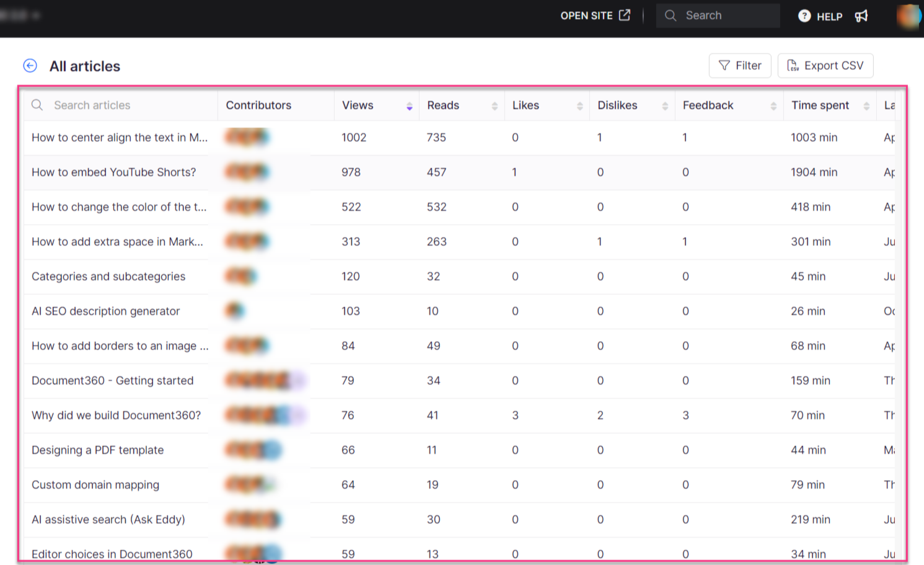The image size is (924, 565).
Task: Click the 1002 views value
Action: click(354, 137)
